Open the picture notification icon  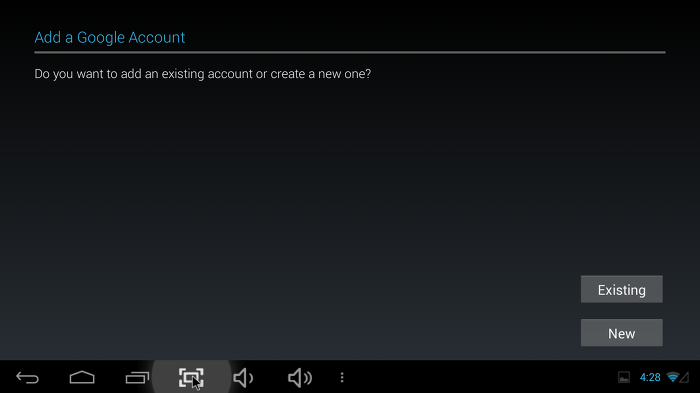point(624,377)
